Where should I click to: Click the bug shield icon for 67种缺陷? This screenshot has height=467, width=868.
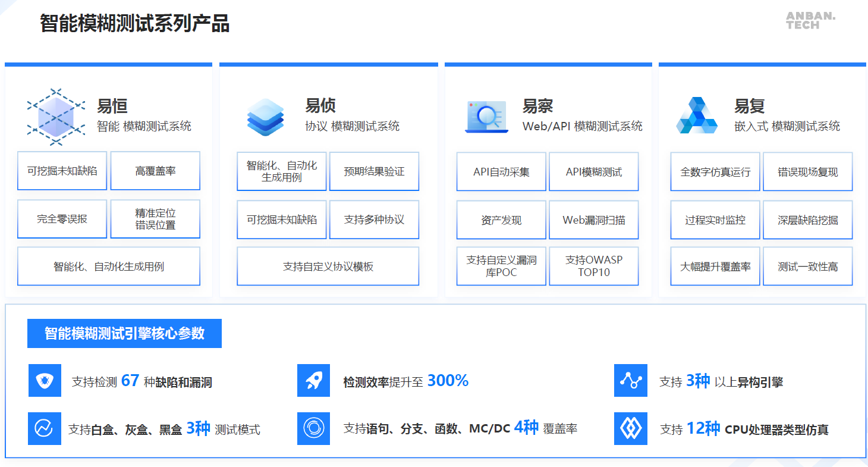[45, 380]
